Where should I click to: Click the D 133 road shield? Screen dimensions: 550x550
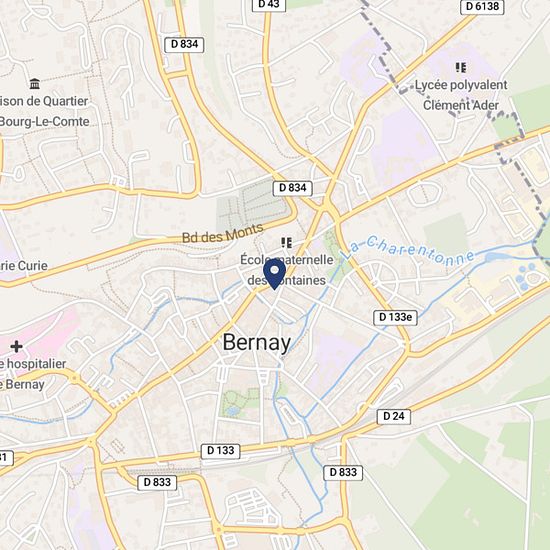[221, 451]
